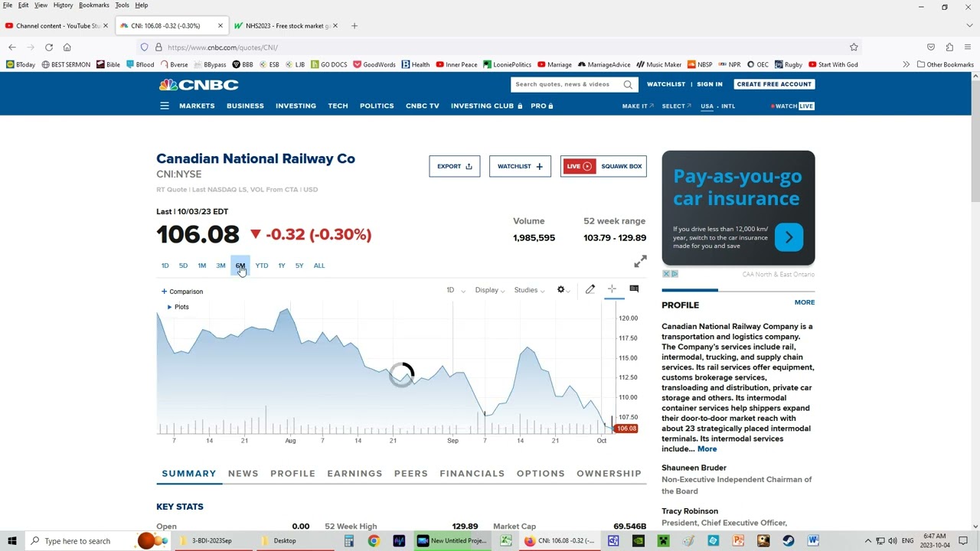
Task: Select the 1D chart range
Action: pyautogui.click(x=165, y=266)
